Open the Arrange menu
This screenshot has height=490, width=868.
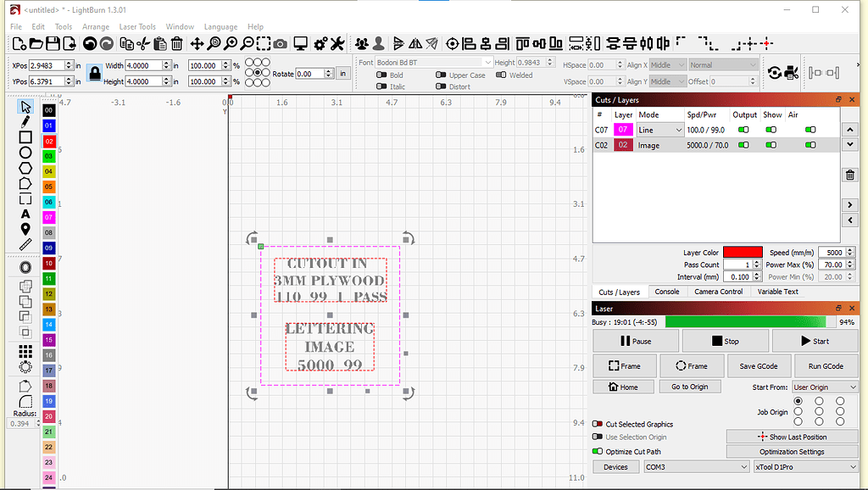[x=96, y=26]
